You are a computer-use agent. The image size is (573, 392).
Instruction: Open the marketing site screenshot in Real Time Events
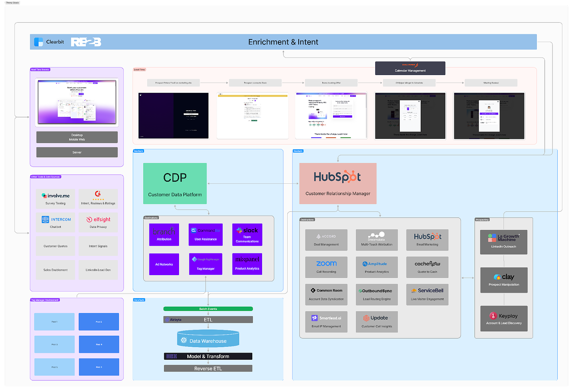tap(77, 102)
